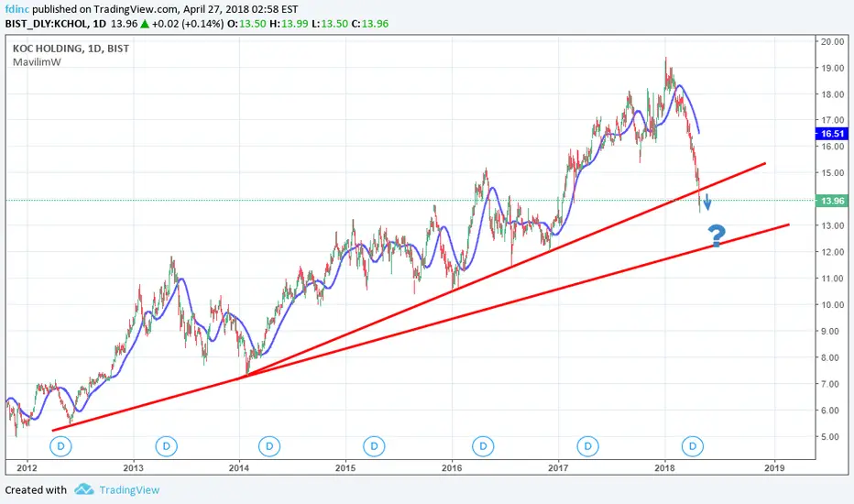The height and width of the screenshot is (504, 854).
Task: Click the 10.00 price axis label
Action: pos(833,305)
